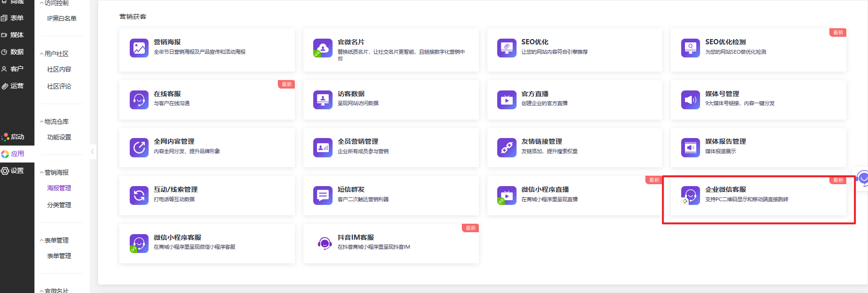Image resolution: width=868 pixels, height=293 pixels.
Task: Click the 互动/线索管理 refresh icon
Action: coord(139,195)
